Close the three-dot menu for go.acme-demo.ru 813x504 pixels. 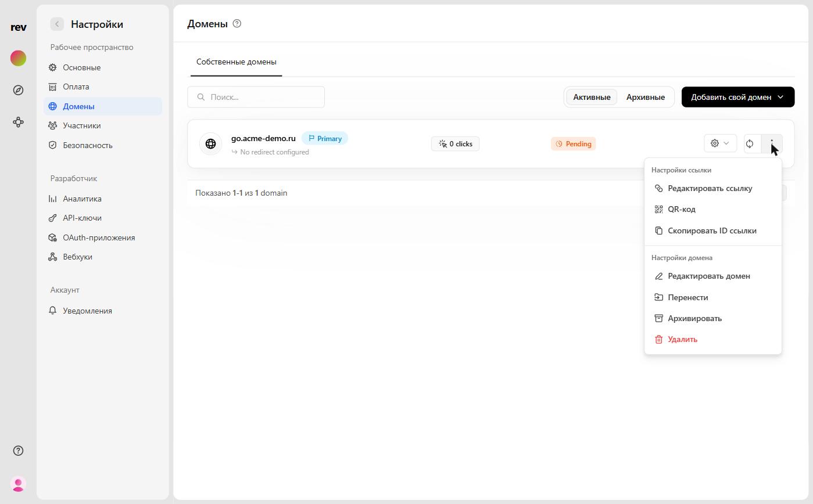point(772,143)
